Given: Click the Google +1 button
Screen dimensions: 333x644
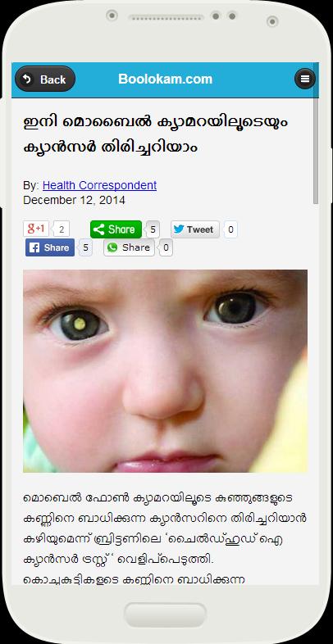Looking at the screenshot, I should click(36, 229).
